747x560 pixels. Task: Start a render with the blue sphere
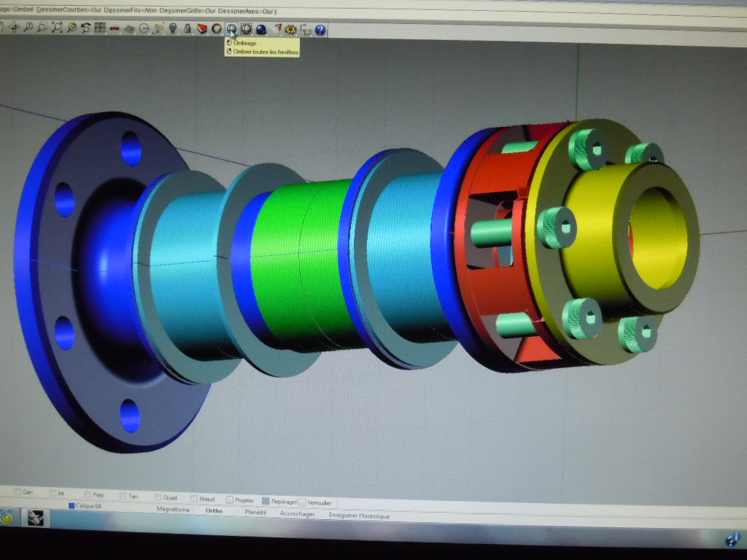261,29
